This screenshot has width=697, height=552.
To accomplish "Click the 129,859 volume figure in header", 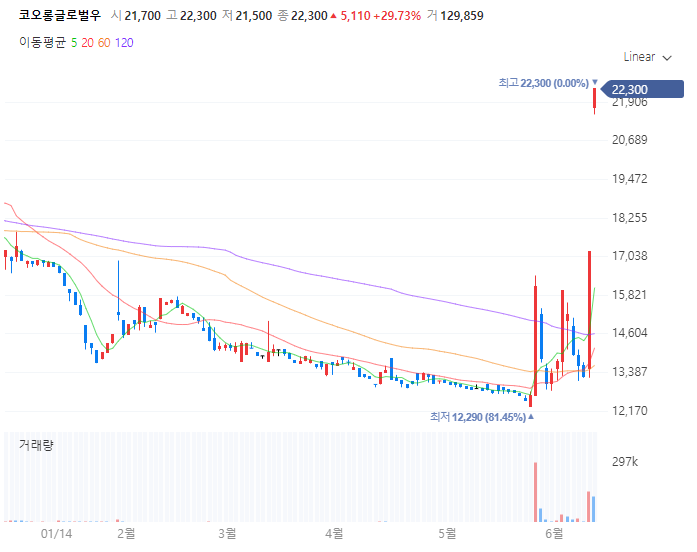I will click(x=462, y=16).
